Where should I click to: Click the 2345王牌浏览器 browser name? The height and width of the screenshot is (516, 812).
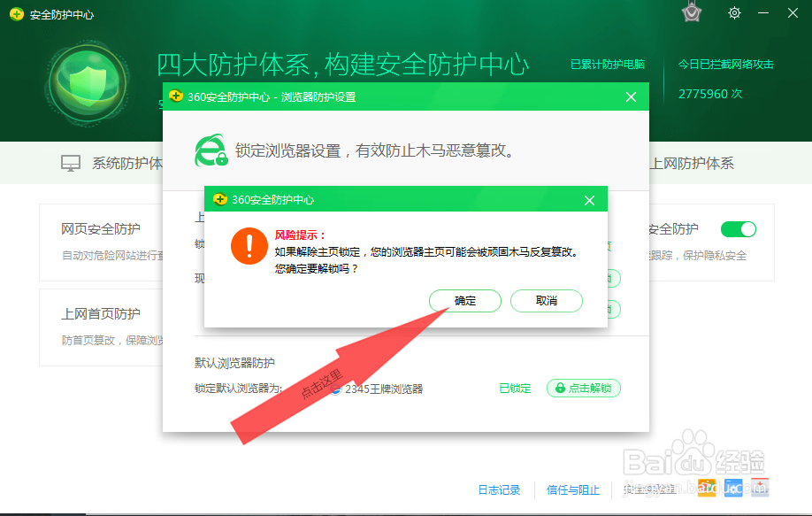[x=384, y=389]
